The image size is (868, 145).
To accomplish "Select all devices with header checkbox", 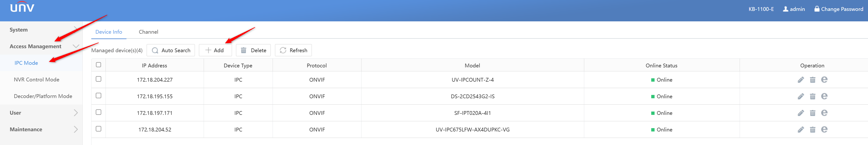I will pyautogui.click(x=98, y=65).
